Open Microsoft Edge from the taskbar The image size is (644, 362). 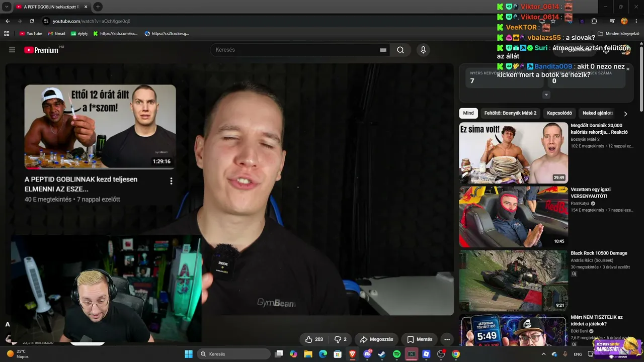[x=323, y=354]
